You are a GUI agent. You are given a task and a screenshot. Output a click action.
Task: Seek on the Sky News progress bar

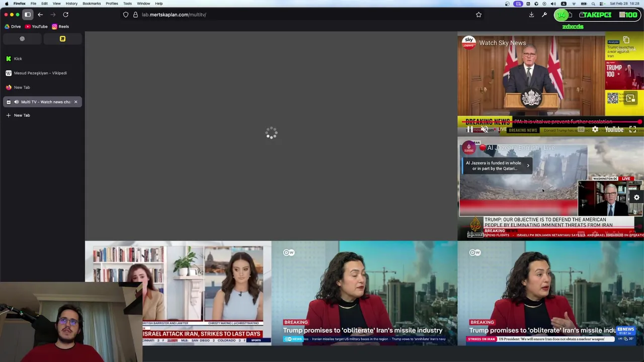click(x=551, y=122)
